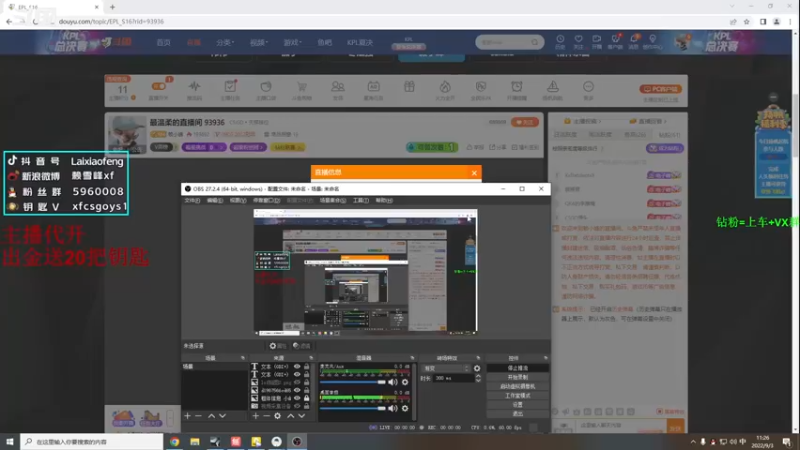Screen dimensions: 800x450
Task: Toggle lock on fifth source row
Action: click(x=307, y=398)
